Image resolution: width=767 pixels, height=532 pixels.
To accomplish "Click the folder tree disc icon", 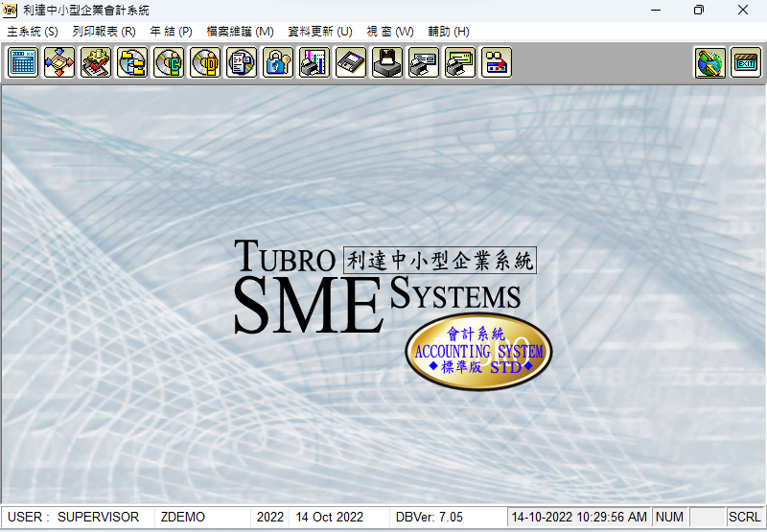I will pyautogui.click(x=132, y=62).
